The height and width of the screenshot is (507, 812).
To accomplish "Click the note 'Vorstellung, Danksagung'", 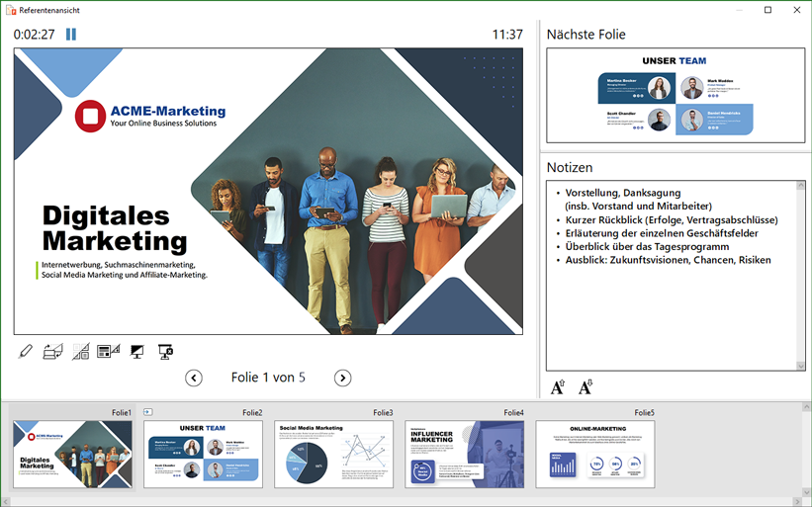I will click(623, 193).
